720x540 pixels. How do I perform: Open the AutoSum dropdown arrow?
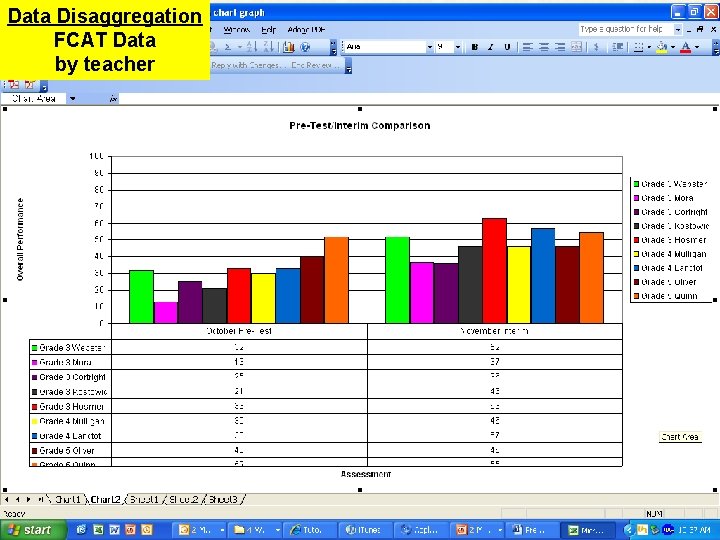pyautogui.click(x=239, y=47)
